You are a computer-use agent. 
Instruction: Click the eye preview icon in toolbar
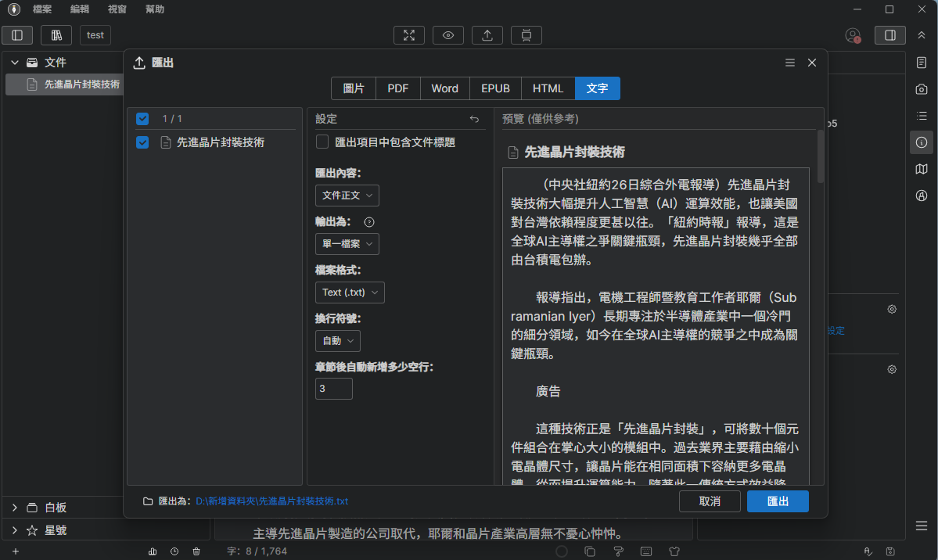coord(448,35)
